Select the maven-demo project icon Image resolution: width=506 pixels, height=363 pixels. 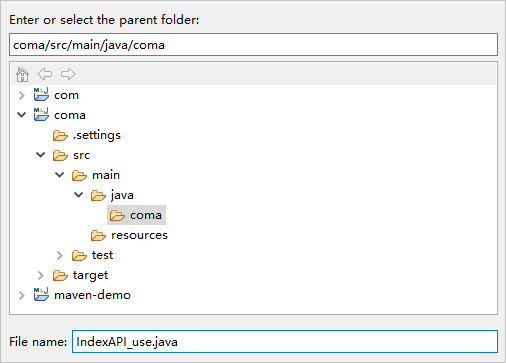(41, 295)
